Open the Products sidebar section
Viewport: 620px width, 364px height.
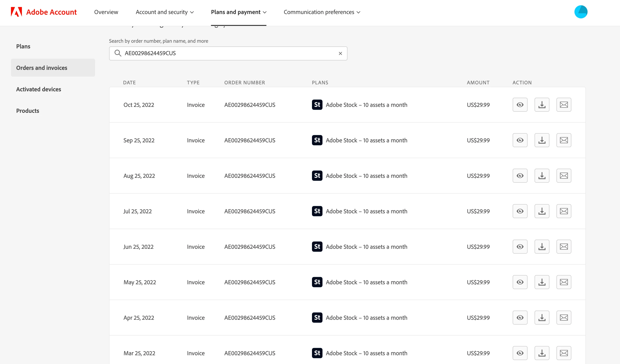(x=28, y=111)
